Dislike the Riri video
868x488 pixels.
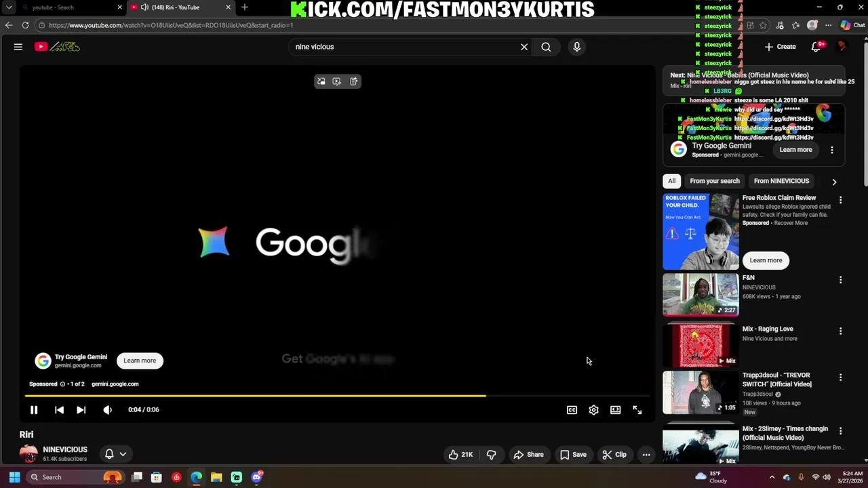pos(492,455)
